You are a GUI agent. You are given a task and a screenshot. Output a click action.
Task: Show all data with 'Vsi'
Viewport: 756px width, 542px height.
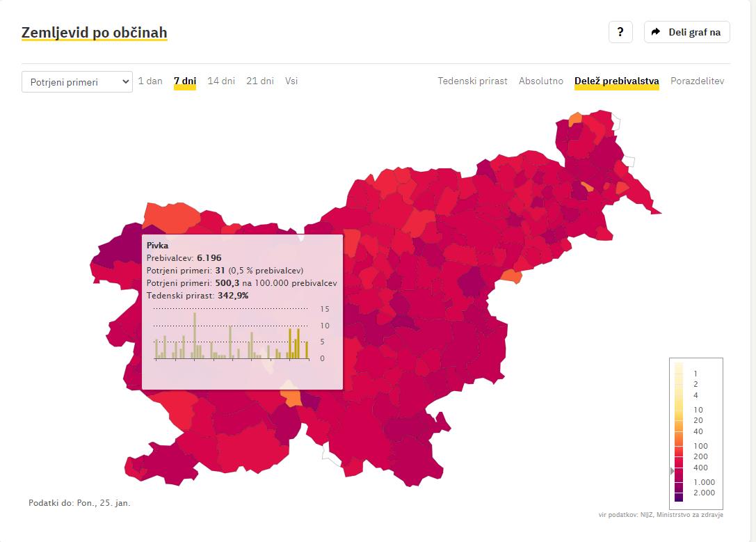(291, 81)
